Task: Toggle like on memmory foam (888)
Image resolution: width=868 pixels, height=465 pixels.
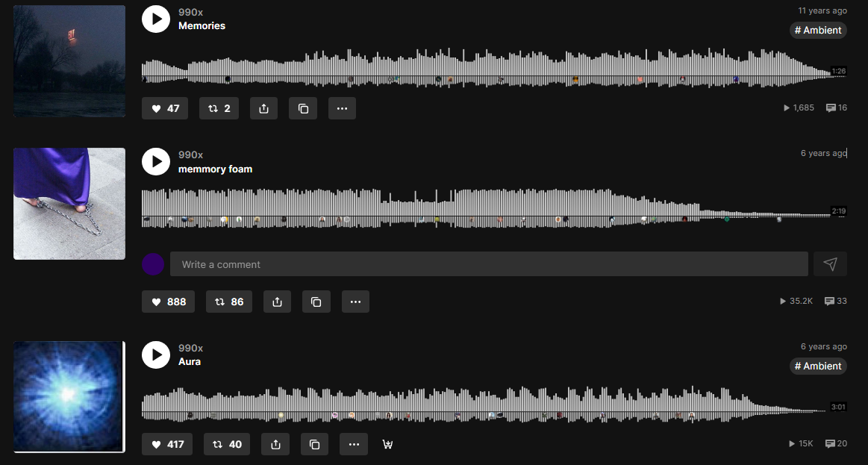Action: click(169, 302)
